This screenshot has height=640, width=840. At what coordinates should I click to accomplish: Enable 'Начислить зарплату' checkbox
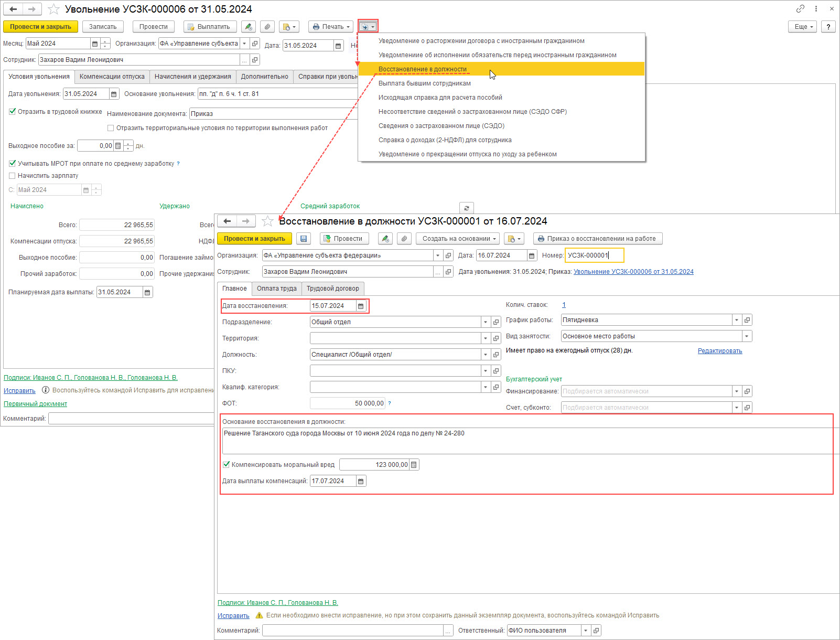pos(13,176)
